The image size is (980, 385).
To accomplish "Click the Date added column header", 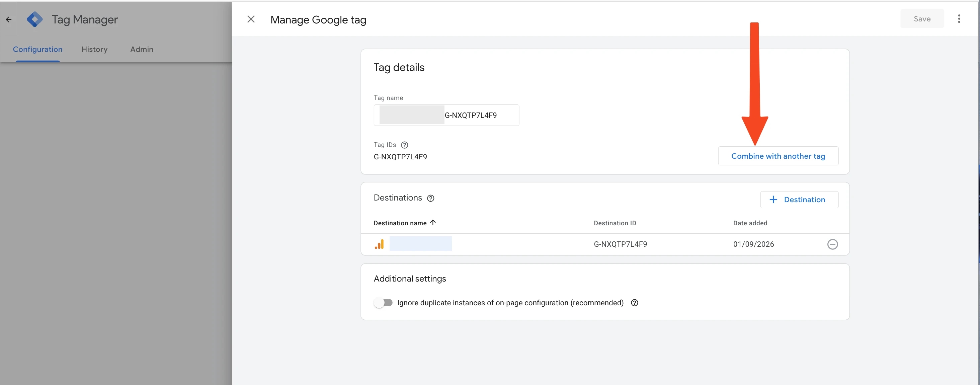I will [750, 223].
